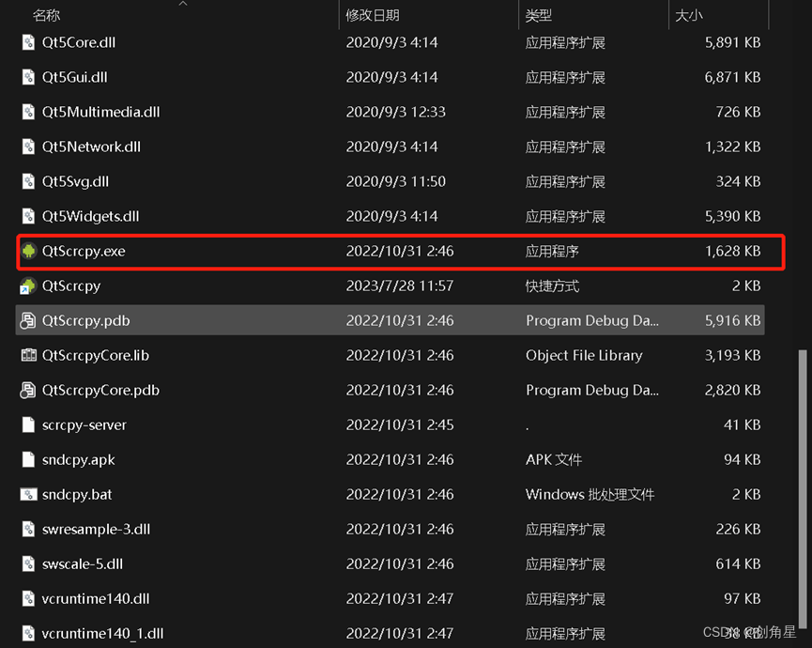The width and height of the screenshot is (812, 648).
Task: Select the file name swresample-3.dll
Action: pos(96,530)
